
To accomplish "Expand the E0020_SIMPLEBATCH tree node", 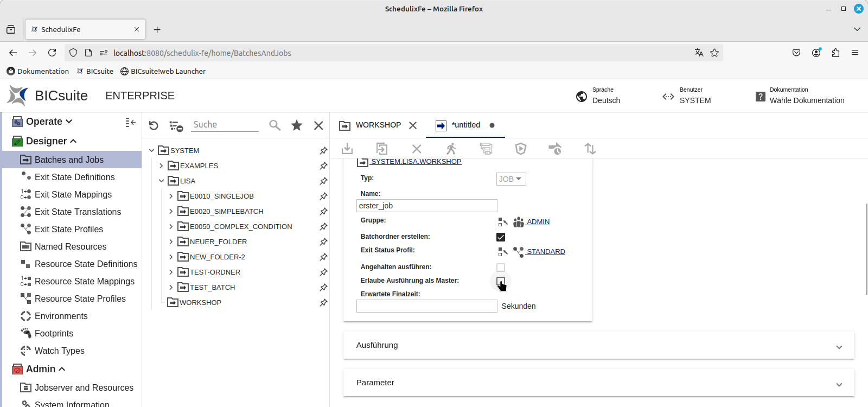I will 171,212.
